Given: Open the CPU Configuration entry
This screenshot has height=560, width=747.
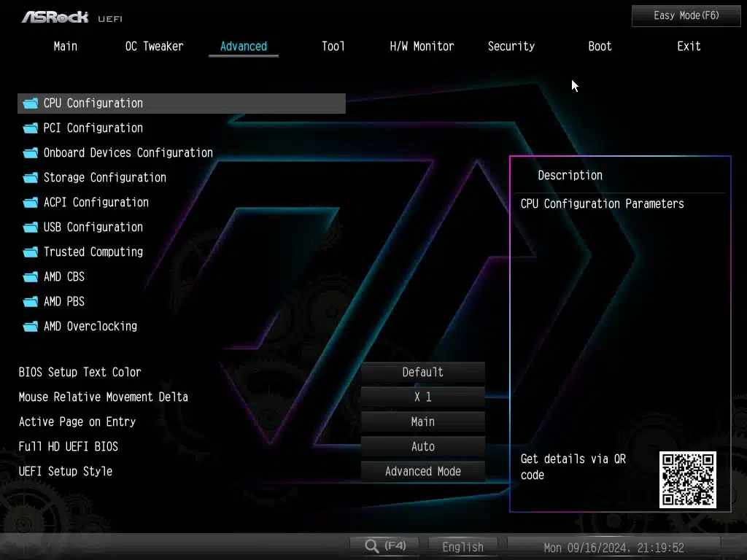Looking at the screenshot, I should pos(182,104).
